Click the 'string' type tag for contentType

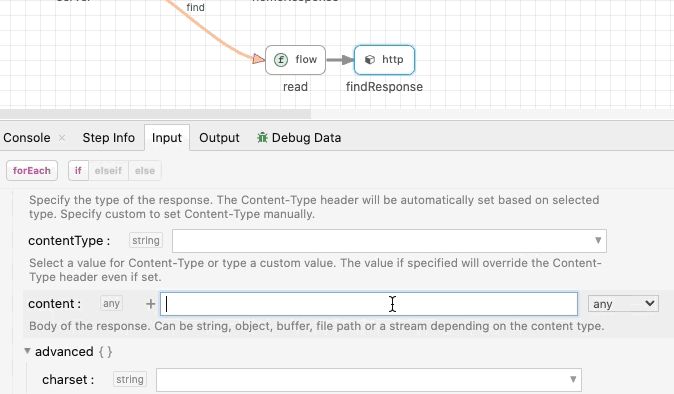pos(146,240)
